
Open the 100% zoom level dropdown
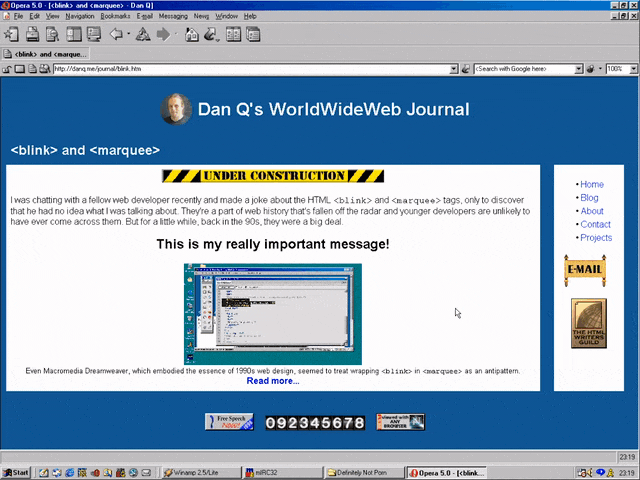click(x=631, y=69)
